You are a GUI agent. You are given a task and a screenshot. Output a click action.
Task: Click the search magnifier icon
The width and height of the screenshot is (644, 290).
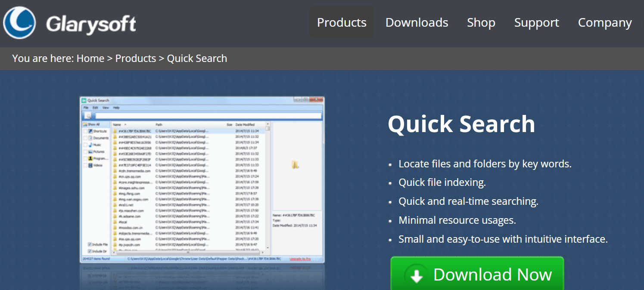[x=87, y=115]
